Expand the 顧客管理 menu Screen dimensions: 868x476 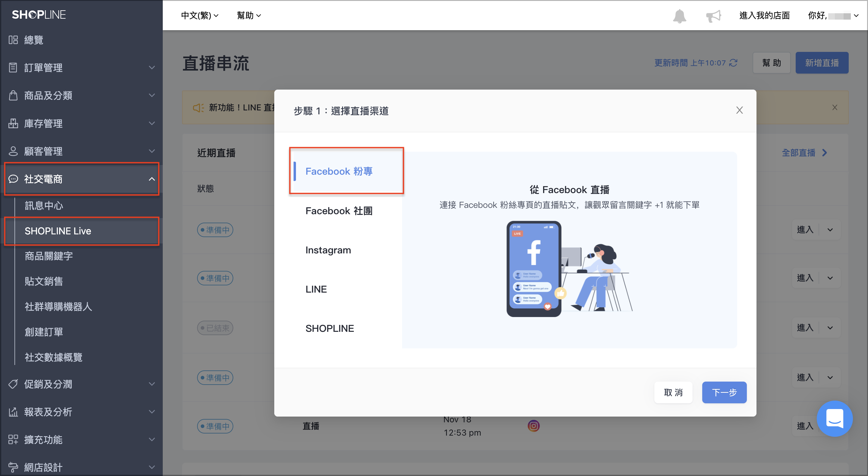coord(152,151)
